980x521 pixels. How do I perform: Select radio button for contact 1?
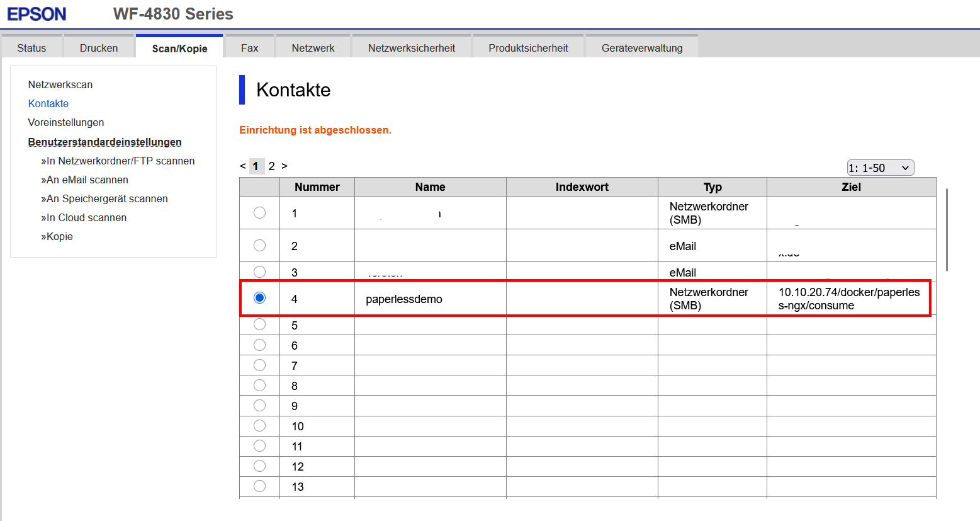259,213
